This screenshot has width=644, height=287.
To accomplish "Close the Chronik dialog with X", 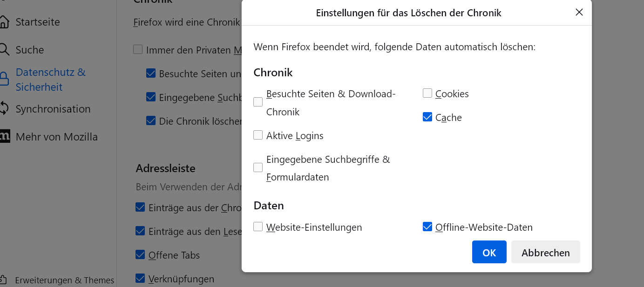I will point(579,13).
